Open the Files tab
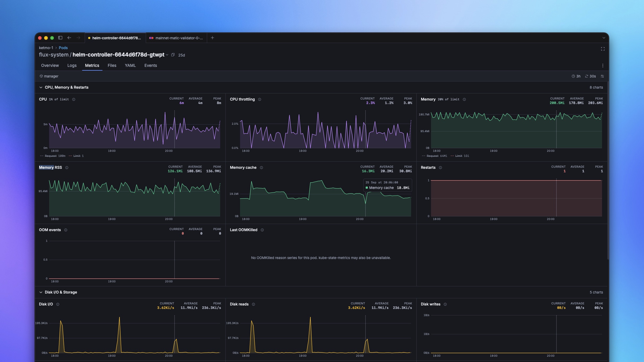The height and width of the screenshot is (362, 644). [112, 65]
